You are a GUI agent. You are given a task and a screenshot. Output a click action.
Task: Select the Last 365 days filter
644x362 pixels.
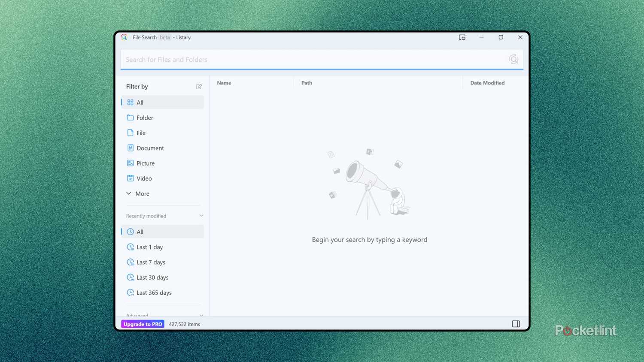point(154,293)
